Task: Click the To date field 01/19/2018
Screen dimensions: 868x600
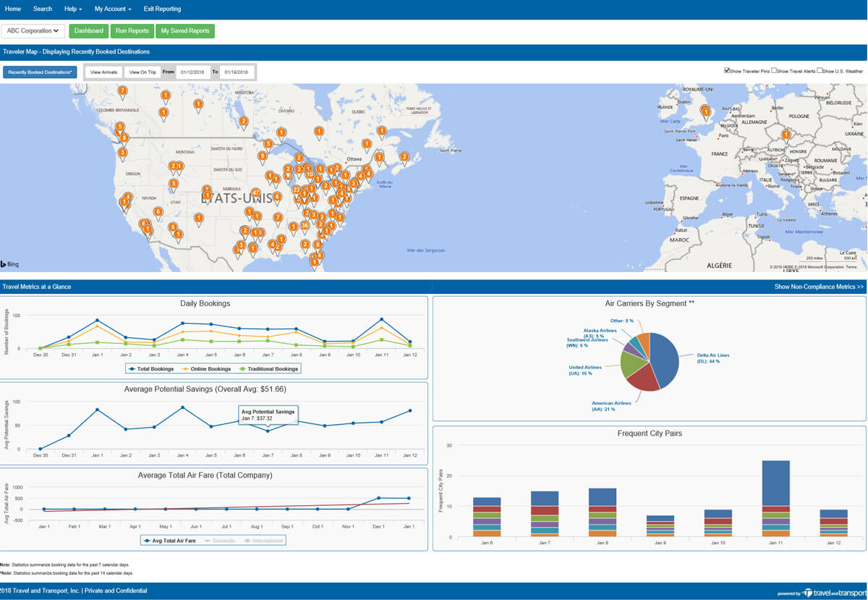Action: point(236,72)
